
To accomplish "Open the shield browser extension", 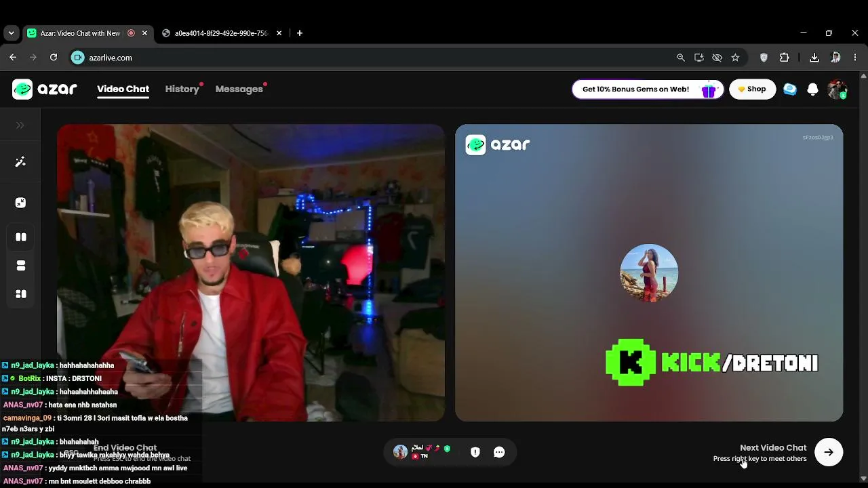I will click(764, 58).
